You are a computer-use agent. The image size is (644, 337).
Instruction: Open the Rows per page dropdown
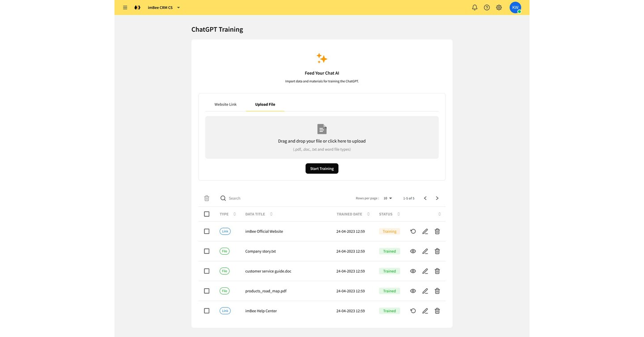coord(387,198)
